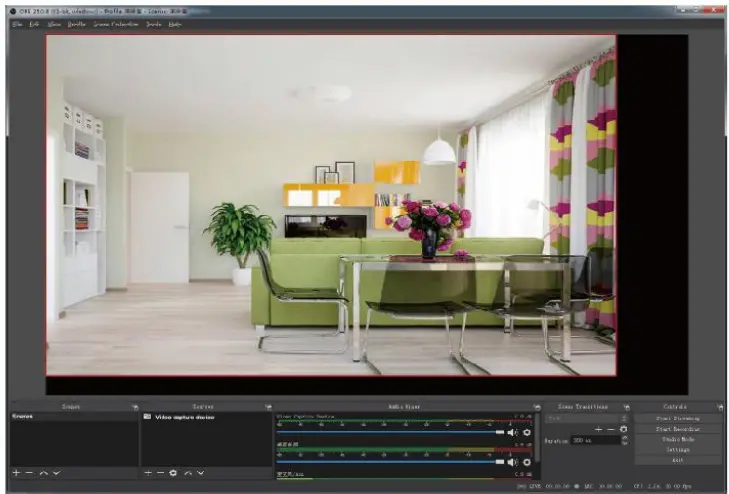Open gear settings for Video Capture Device audio

point(527,432)
